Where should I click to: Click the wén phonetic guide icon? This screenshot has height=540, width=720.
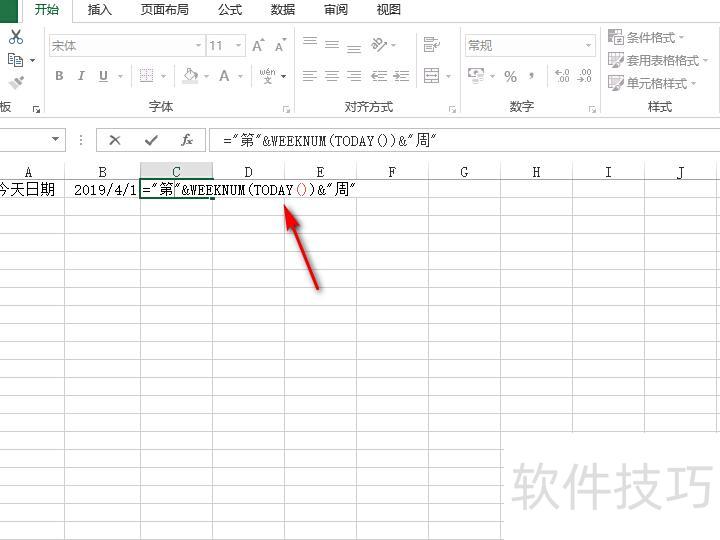point(268,76)
